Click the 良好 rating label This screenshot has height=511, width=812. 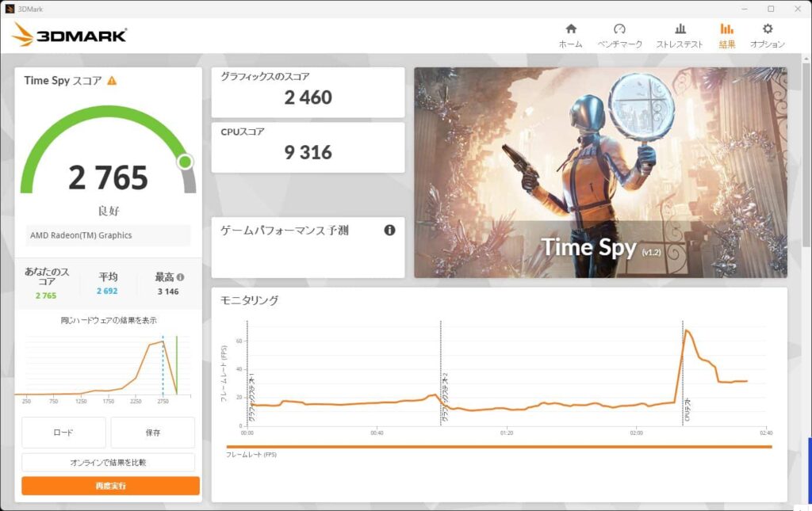point(108,211)
